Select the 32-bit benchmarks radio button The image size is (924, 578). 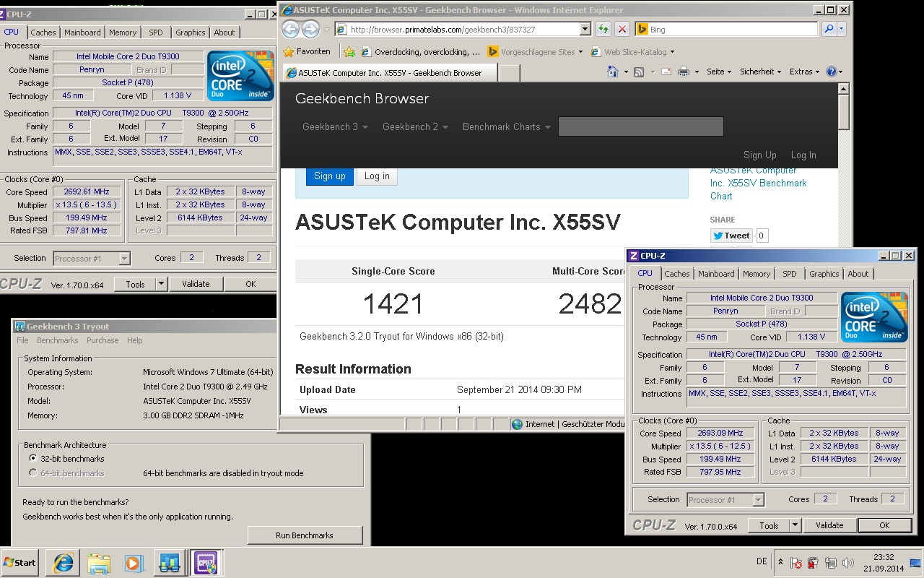[x=32, y=459]
